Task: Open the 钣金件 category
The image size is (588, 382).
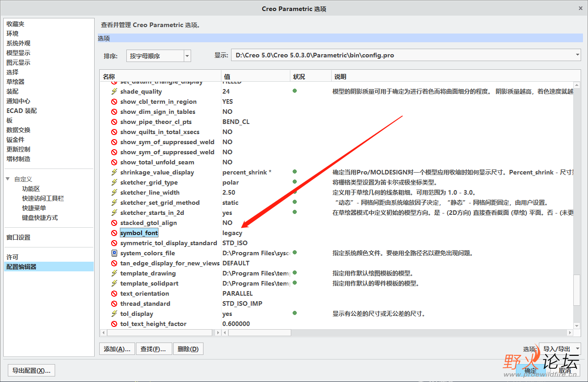Action: [x=15, y=140]
